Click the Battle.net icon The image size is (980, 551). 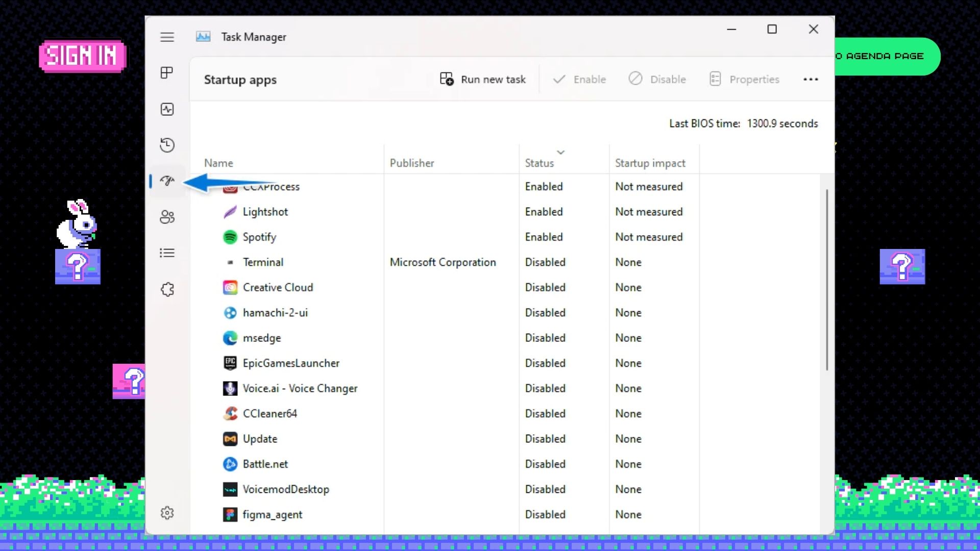tap(230, 464)
